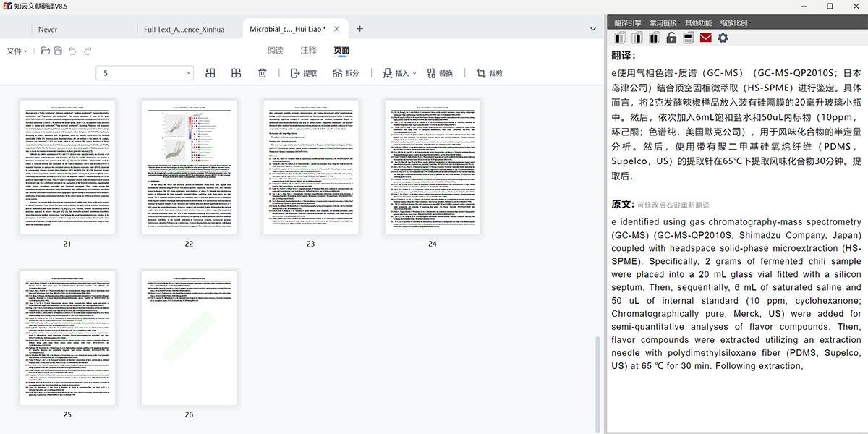The width and height of the screenshot is (868, 434).
Task: Click the 提取 extract pages button
Action: pyautogui.click(x=303, y=73)
